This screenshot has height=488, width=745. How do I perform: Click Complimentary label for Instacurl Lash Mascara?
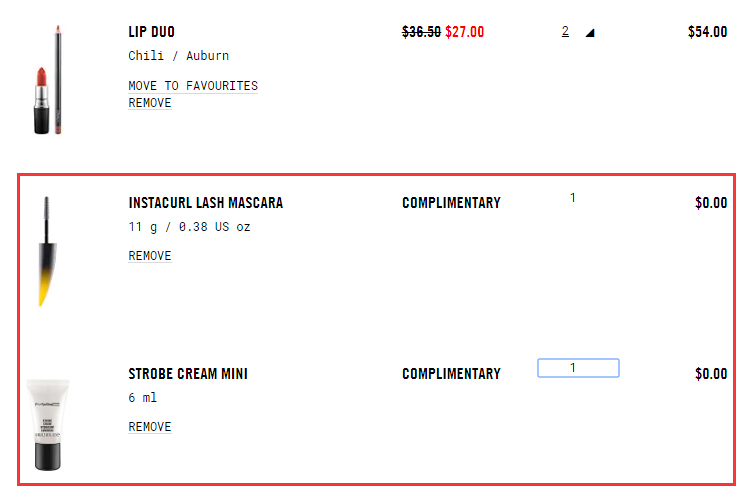point(451,203)
